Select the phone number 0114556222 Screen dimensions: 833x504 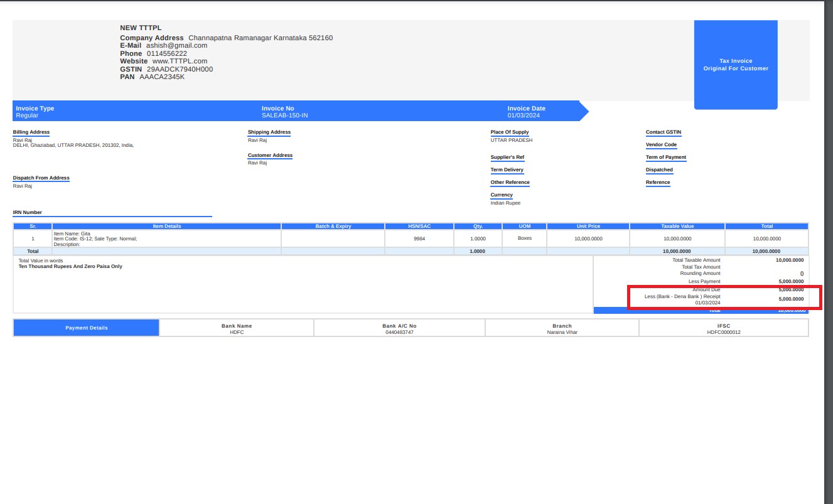[x=167, y=53]
